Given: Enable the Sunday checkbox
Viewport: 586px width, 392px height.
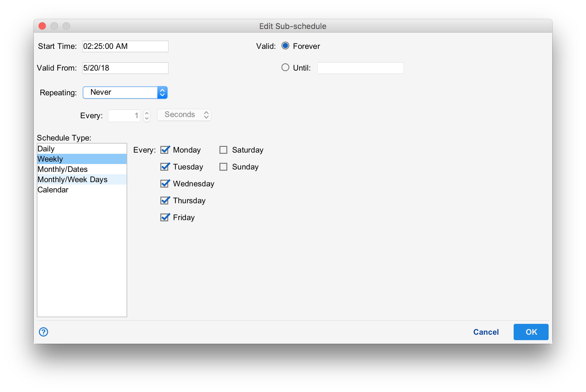Looking at the screenshot, I should (223, 167).
